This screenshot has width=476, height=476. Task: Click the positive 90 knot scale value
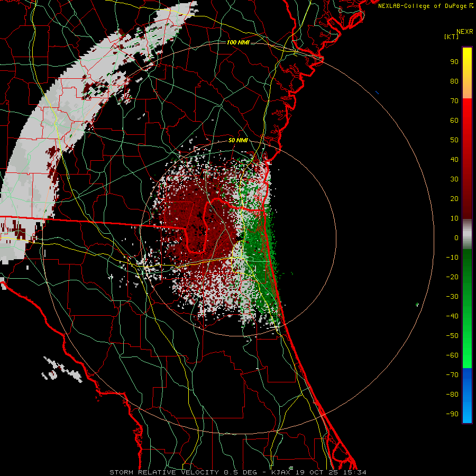click(x=454, y=62)
